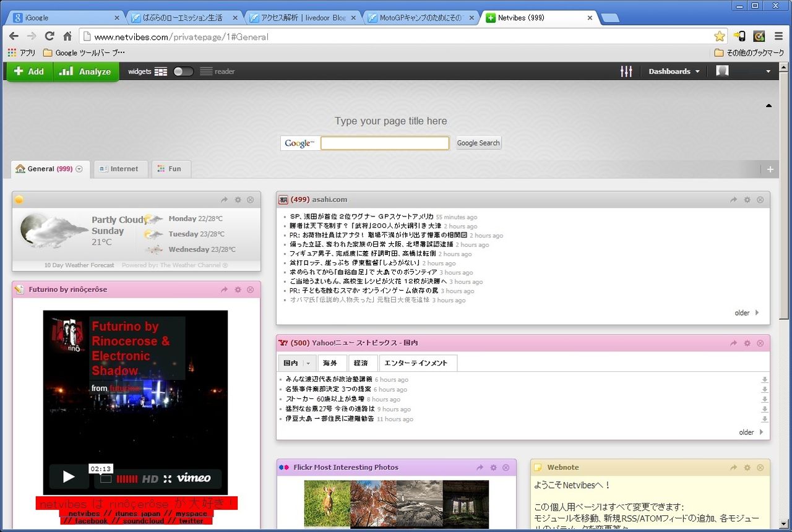Switch to the Internet dashboard tab
Image resolution: width=792 pixels, height=532 pixels.
121,169
